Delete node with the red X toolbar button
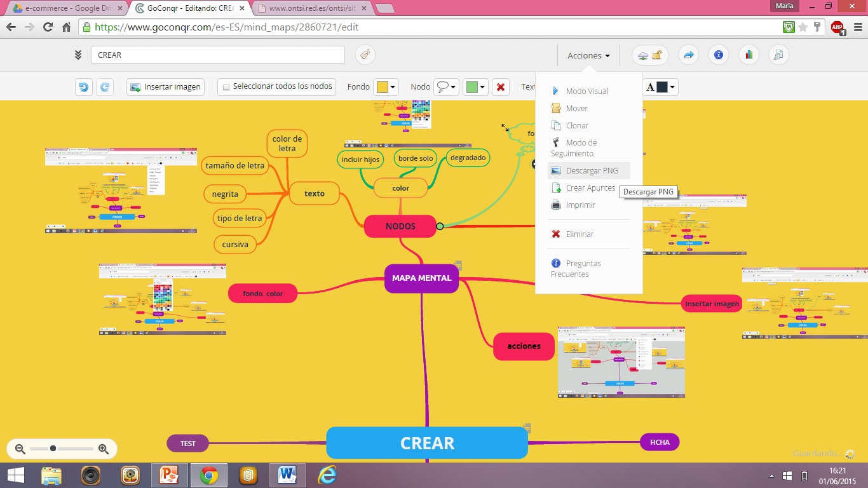The height and width of the screenshot is (488, 868). coord(501,87)
